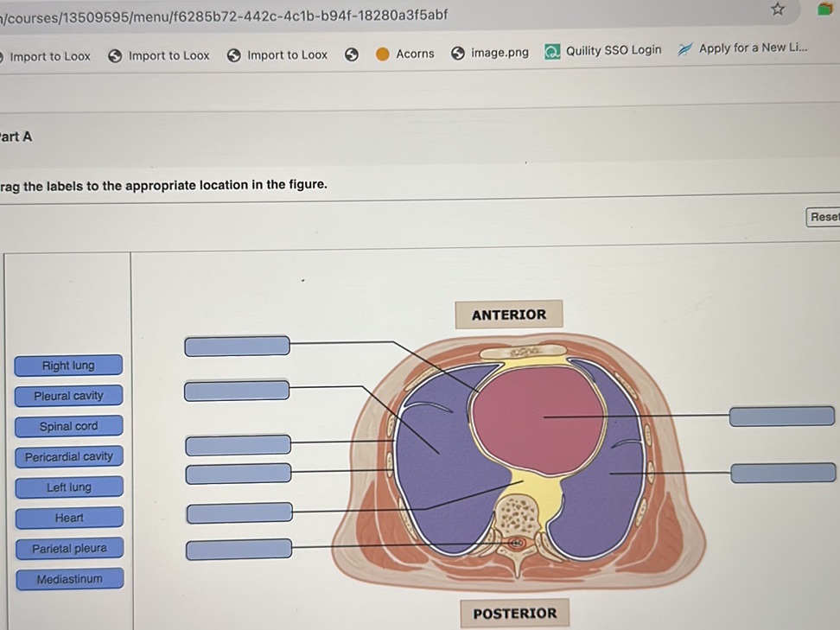This screenshot has width=840, height=630.
Task: Click the browser address bar URL
Action: 225,15
